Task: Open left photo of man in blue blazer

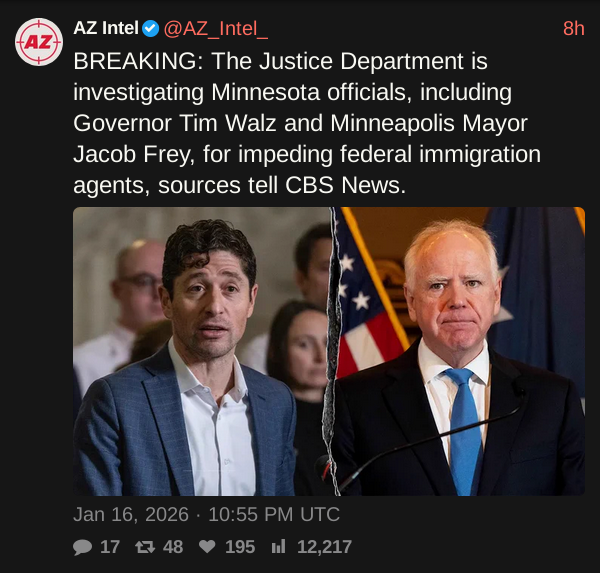Action: point(200,352)
